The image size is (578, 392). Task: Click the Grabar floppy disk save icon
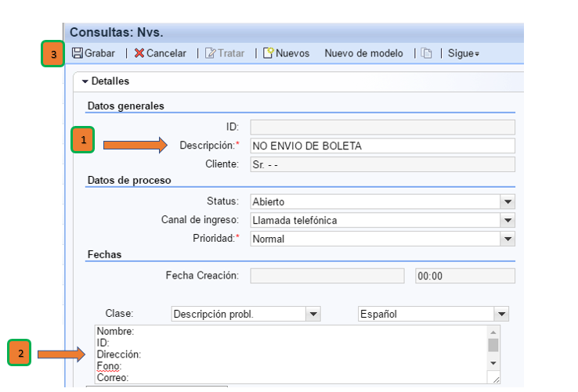[x=77, y=53]
